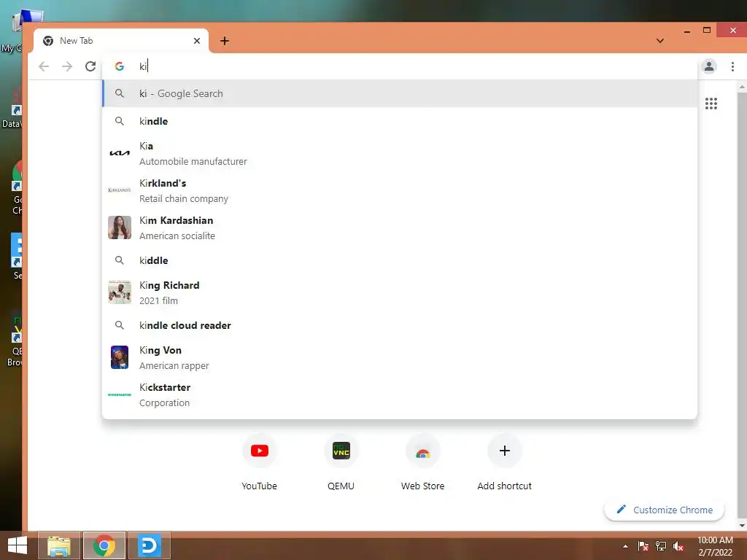Reload the current page

90,66
